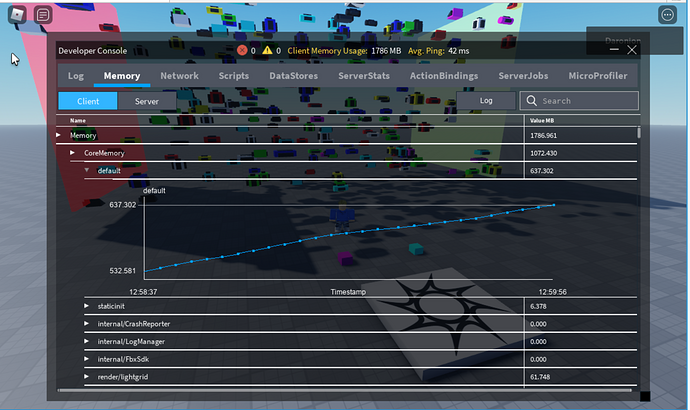Switch to the Server memory view
The width and height of the screenshot is (690, 410).
pos(147,101)
